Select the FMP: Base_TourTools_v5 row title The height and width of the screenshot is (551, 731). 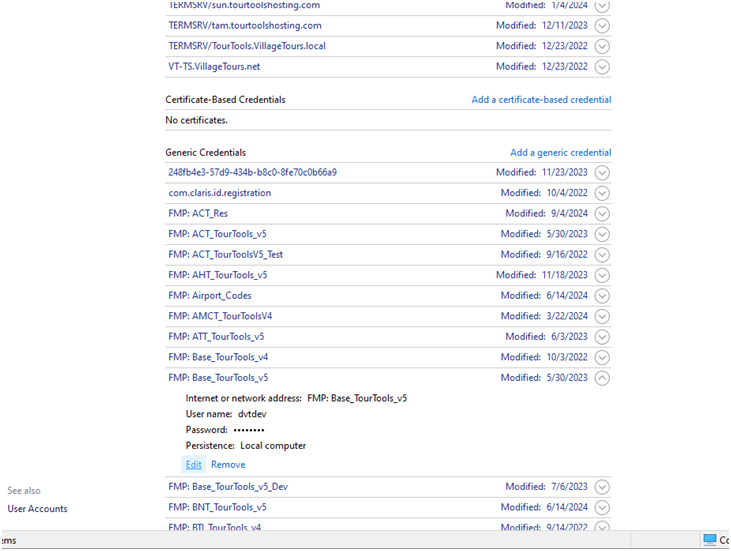click(218, 378)
